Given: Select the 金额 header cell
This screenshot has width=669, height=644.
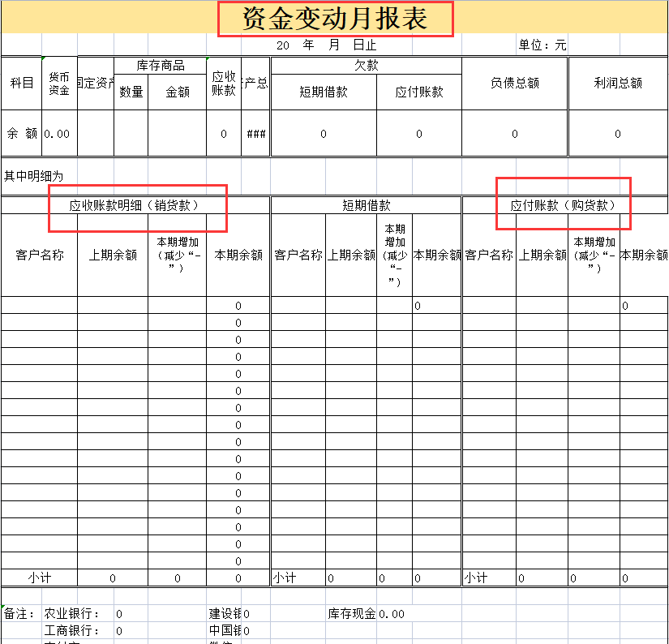Looking at the screenshot, I should click(178, 92).
